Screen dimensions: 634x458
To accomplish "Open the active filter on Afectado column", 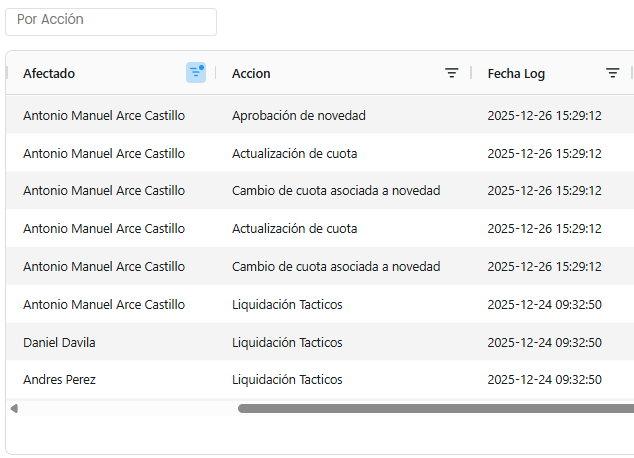I will pyautogui.click(x=196, y=73).
